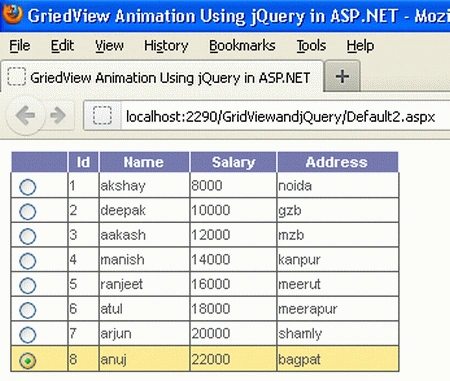Open the Edit menu
This screenshot has height=381, width=450.
coord(62,46)
